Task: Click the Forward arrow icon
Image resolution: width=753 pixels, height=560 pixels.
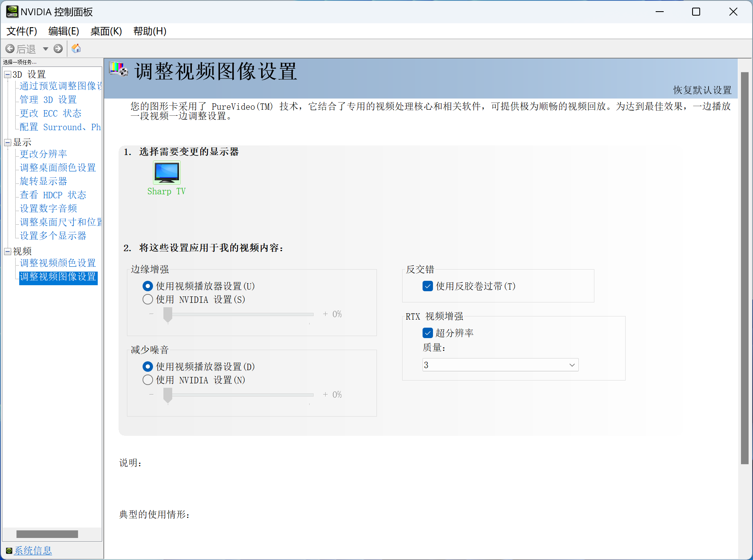Action: (58, 49)
